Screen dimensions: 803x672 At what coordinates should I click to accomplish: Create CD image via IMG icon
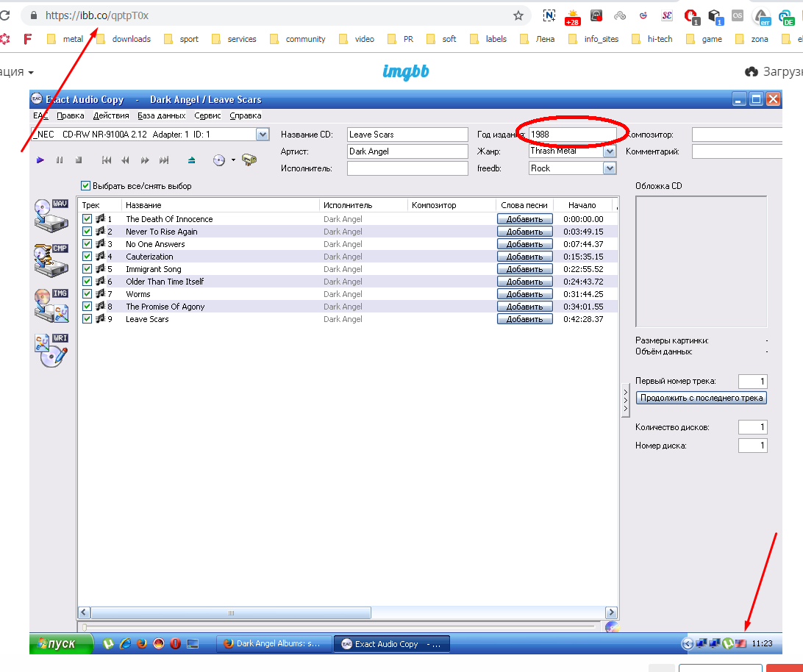click(x=51, y=306)
